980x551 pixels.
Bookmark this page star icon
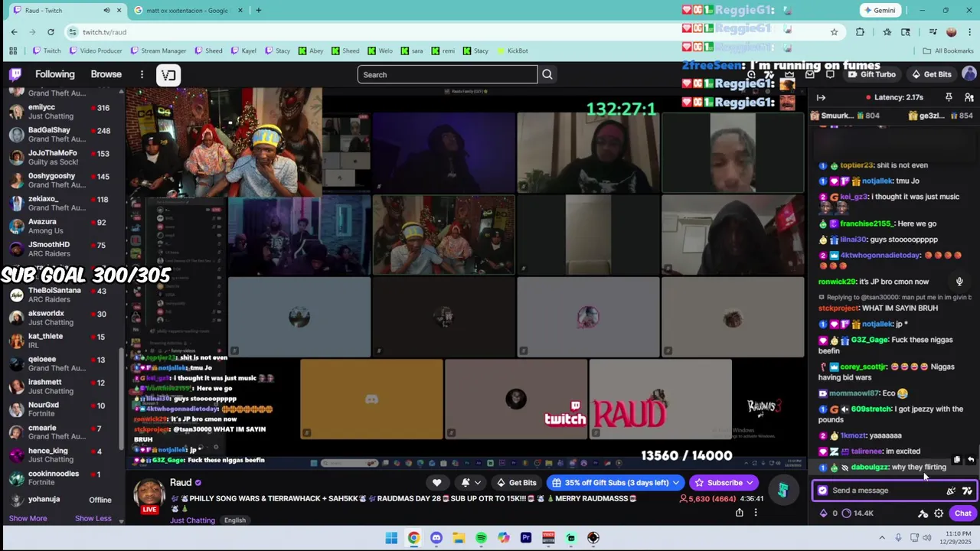(x=834, y=31)
